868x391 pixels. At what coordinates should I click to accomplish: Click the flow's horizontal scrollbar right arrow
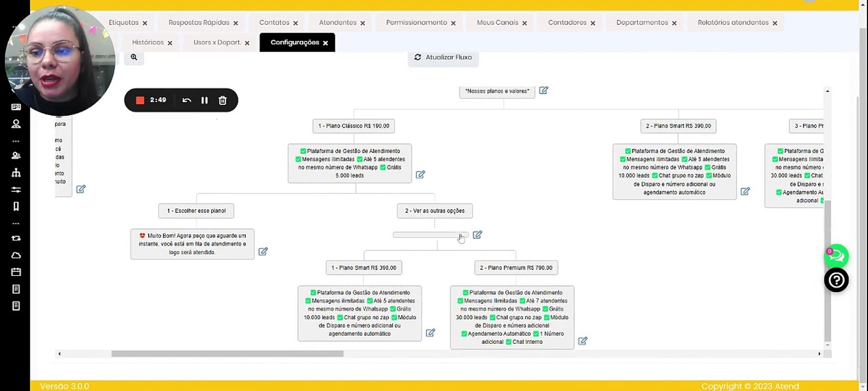[819, 354]
